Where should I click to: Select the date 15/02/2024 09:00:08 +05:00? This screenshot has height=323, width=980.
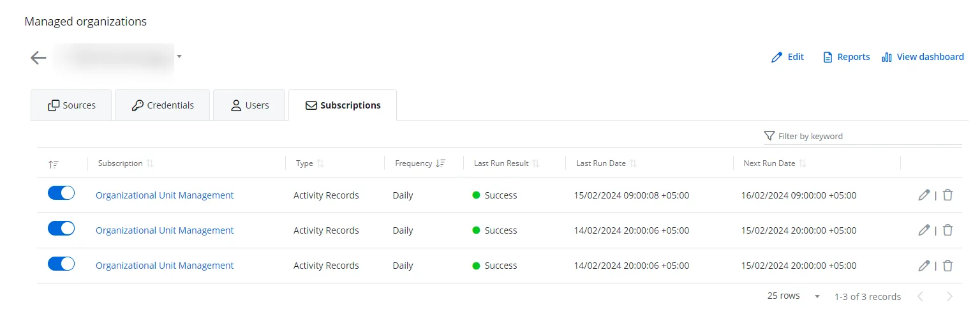coord(632,195)
